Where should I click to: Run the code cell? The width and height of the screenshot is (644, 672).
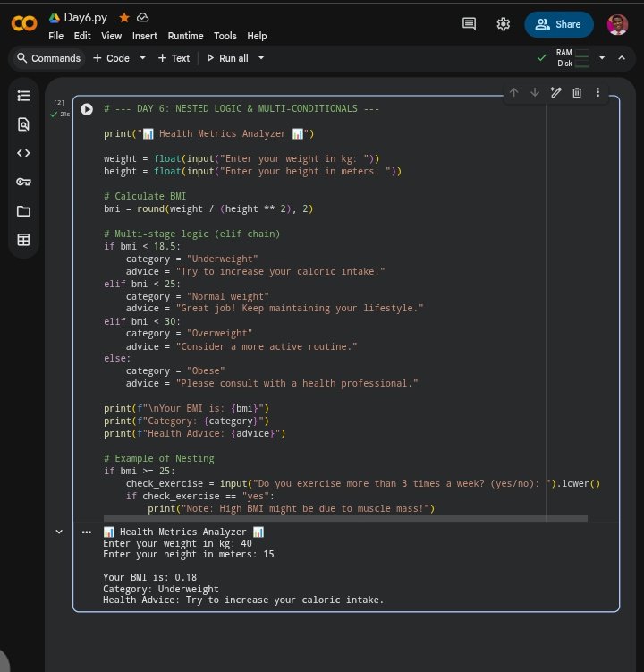87,109
